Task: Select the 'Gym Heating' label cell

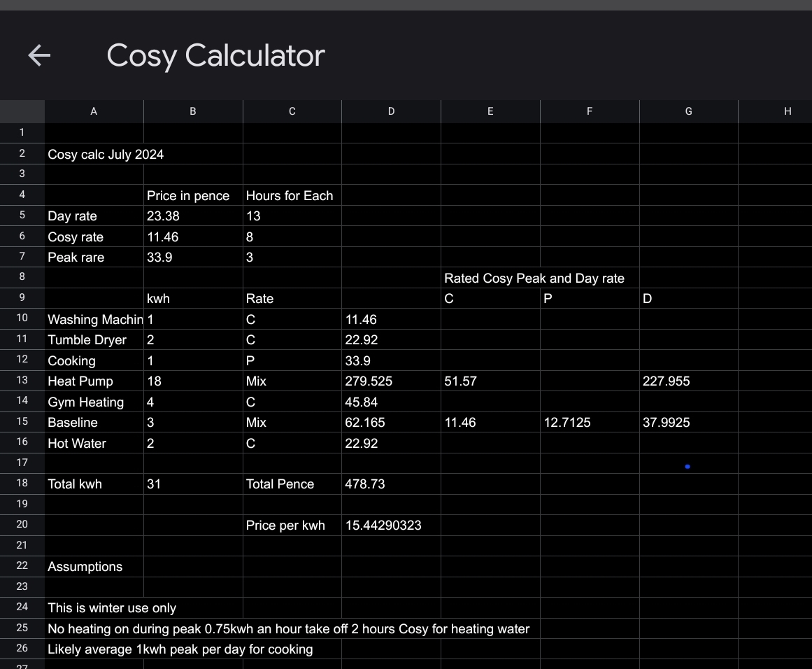Action: coord(94,402)
